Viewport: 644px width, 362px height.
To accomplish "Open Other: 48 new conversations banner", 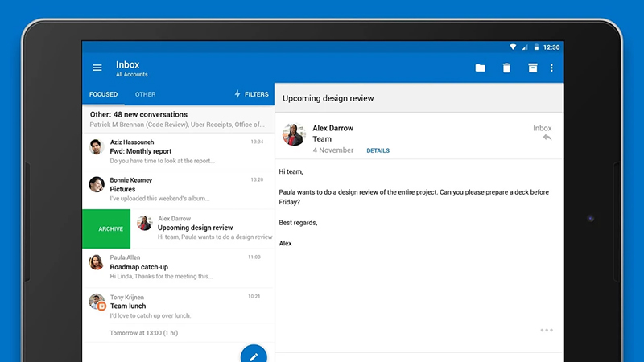I will pos(178,119).
